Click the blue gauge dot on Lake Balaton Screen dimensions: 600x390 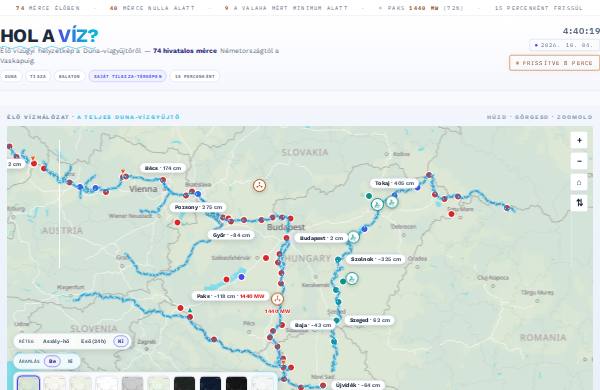[x=241, y=277]
